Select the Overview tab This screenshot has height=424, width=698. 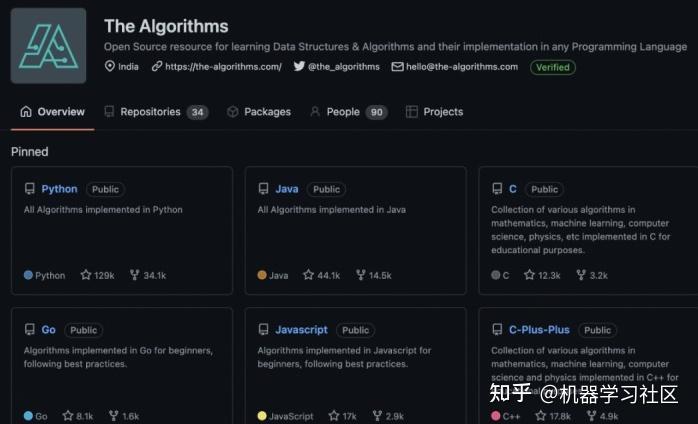(53, 112)
